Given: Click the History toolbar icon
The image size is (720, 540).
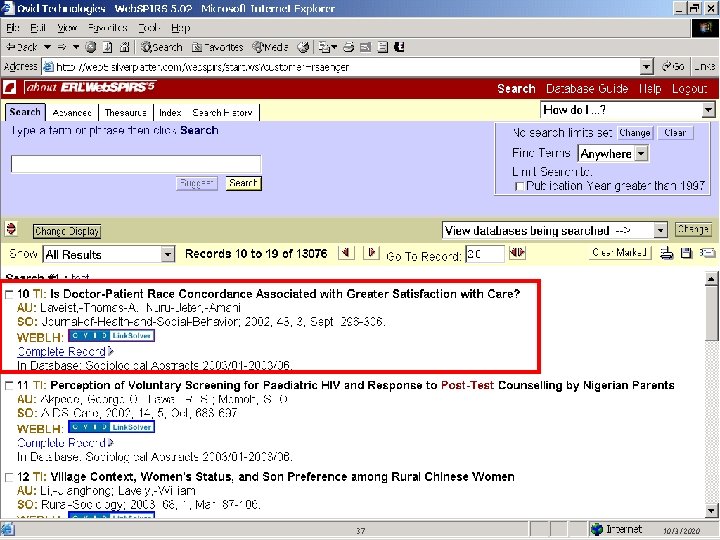Looking at the screenshot, I should pos(303,47).
